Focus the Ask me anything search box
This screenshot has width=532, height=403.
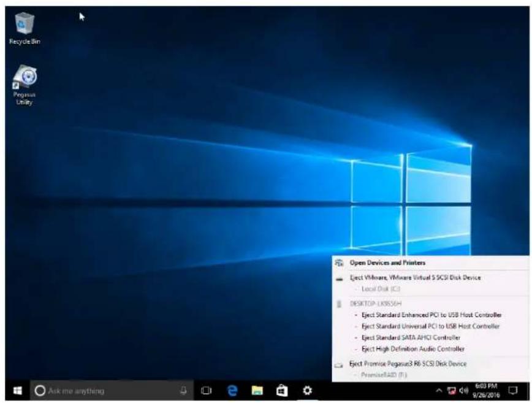[112, 391]
